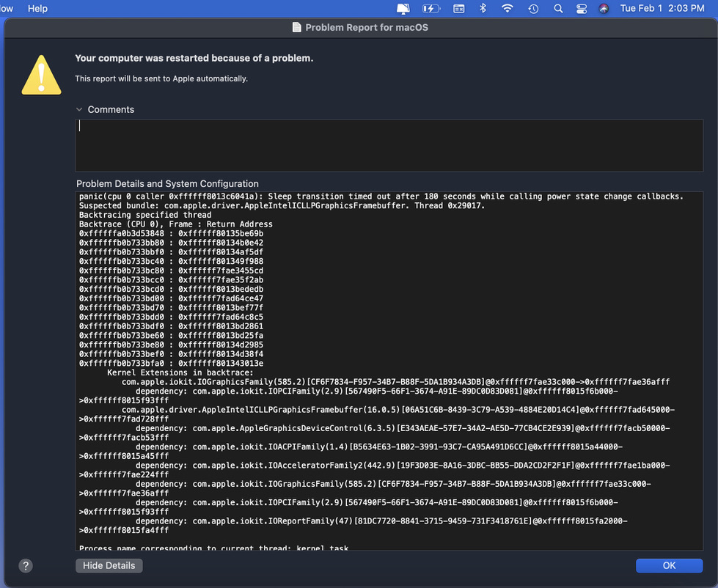The height and width of the screenshot is (588, 718).
Task: Click the 'Your computer was restarted' headline
Action: pos(194,58)
